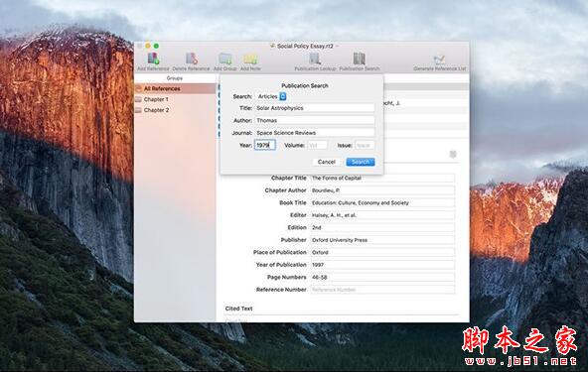Click the Add Reference toolbar icon
Viewport: 588px width, 372px height.
(x=153, y=59)
